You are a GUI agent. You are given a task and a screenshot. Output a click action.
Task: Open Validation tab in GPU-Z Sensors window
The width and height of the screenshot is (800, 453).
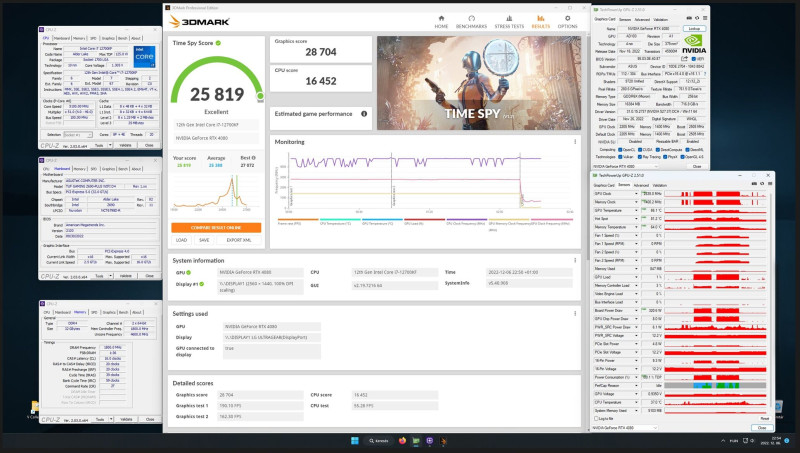pyautogui.click(x=660, y=185)
